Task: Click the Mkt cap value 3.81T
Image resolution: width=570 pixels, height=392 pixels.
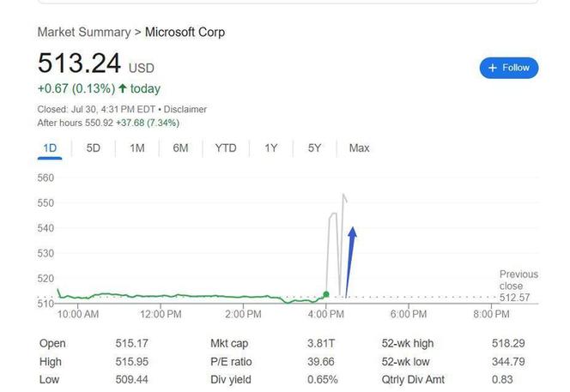Action: tap(321, 343)
